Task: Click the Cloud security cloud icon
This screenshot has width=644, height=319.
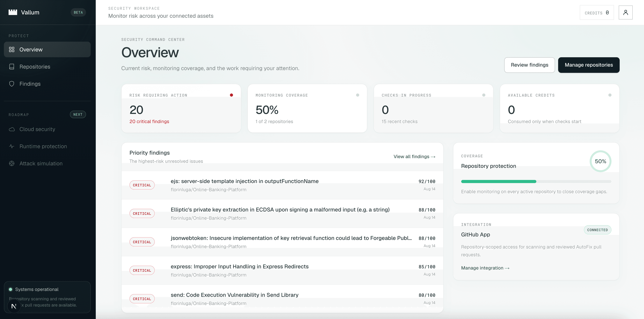Action: (11, 129)
